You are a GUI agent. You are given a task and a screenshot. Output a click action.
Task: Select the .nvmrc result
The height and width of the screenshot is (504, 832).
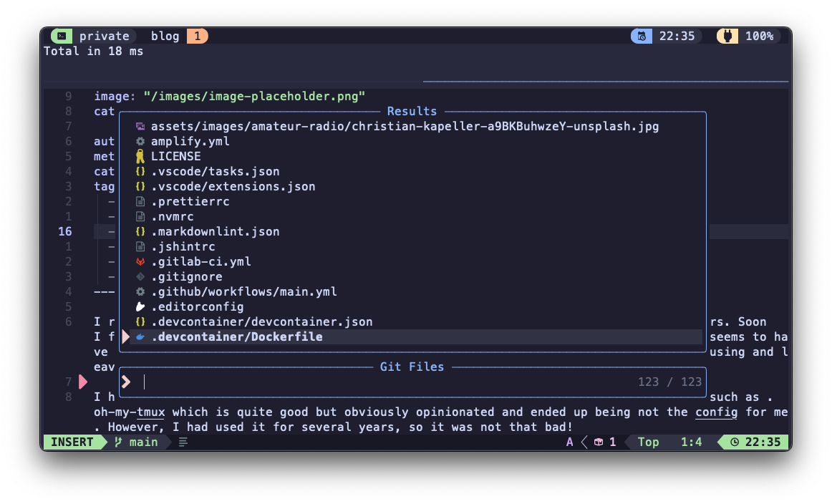pos(173,216)
